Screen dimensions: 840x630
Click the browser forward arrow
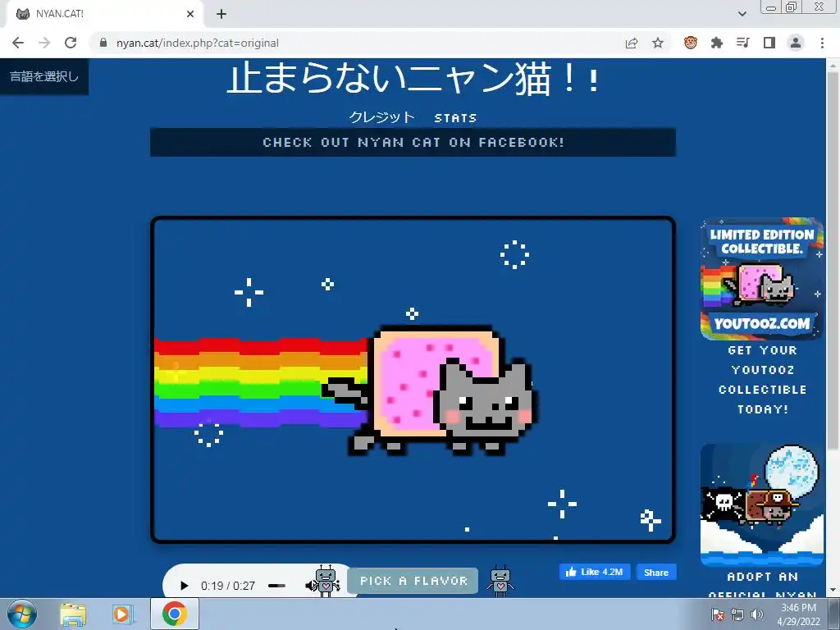click(x=44, y=43)
